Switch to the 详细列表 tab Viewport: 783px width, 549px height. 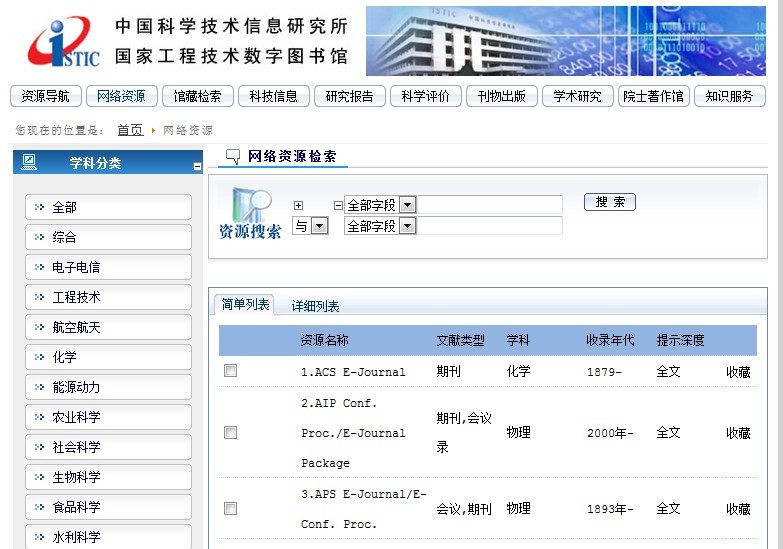click(x=315, y=306)
